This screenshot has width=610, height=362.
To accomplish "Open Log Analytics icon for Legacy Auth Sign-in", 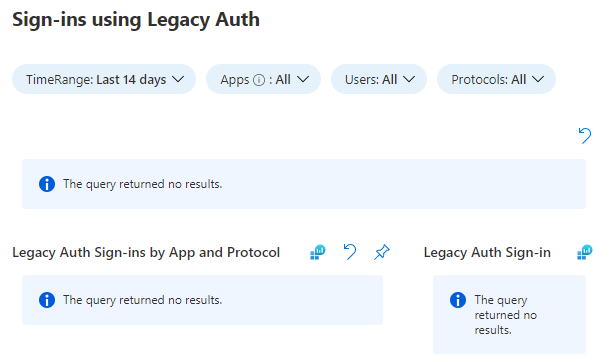I will pyautogui.click(x=584, y=252).
